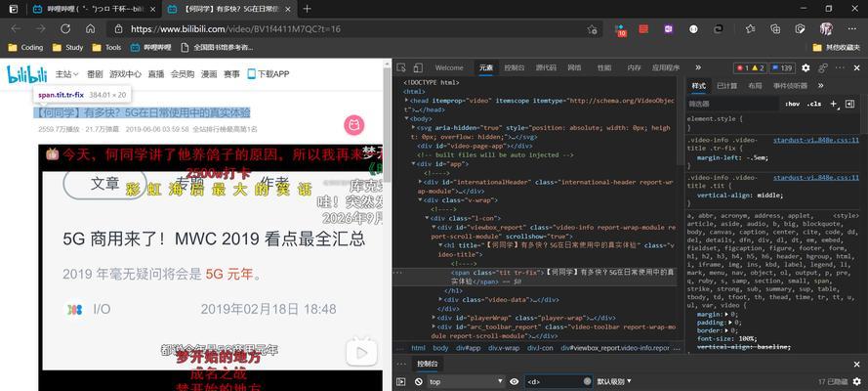Open the 网络 network tab
Screen dimensions: 868x391
574,67
